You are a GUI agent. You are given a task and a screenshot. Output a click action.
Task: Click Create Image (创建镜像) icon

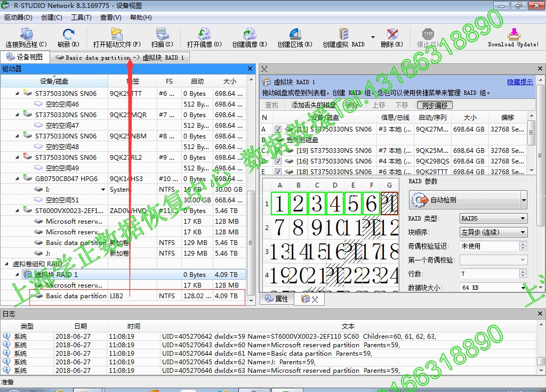click(250, 34)
